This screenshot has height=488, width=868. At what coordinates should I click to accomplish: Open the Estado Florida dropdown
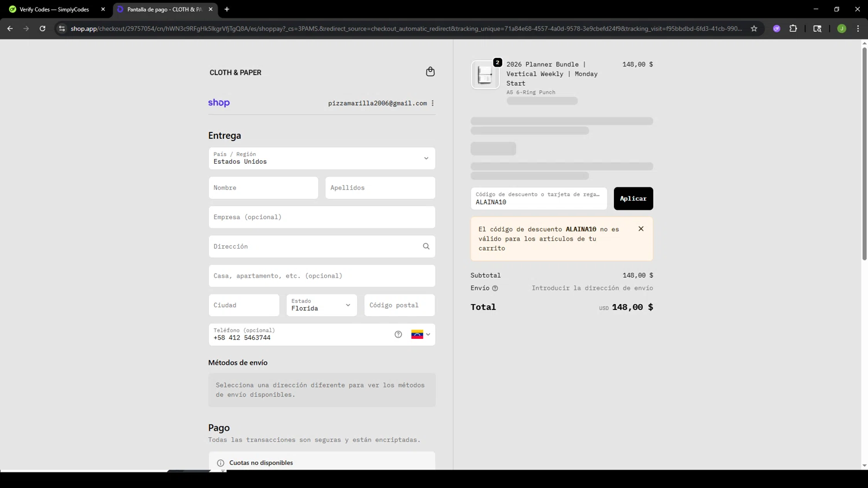(x=322, y=305)
